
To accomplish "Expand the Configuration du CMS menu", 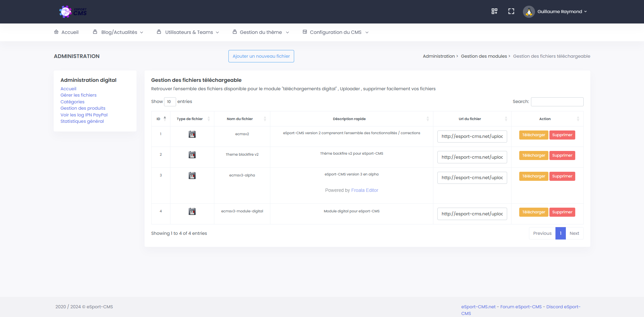I will [x=336, y=32].
